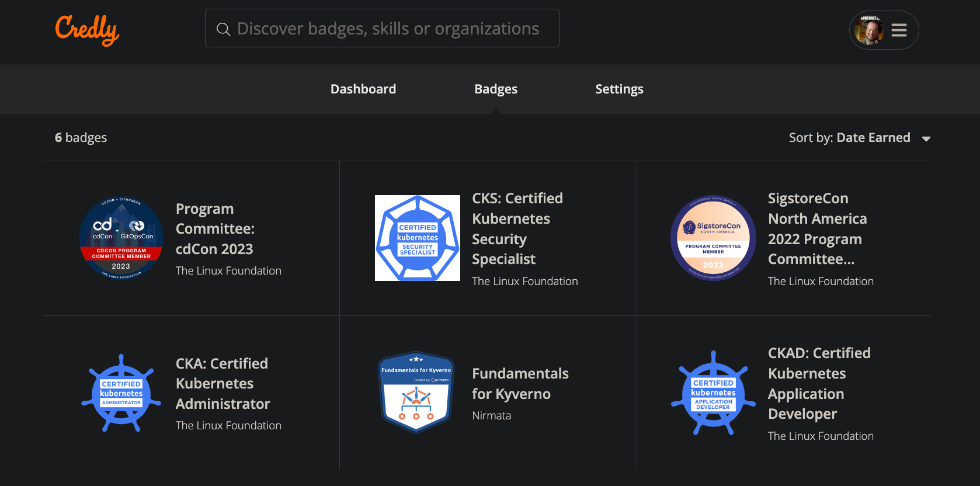Open the hamburger menu icon
Image resolution: width=980 pixels, height=486 pixels.
(899, 30)
